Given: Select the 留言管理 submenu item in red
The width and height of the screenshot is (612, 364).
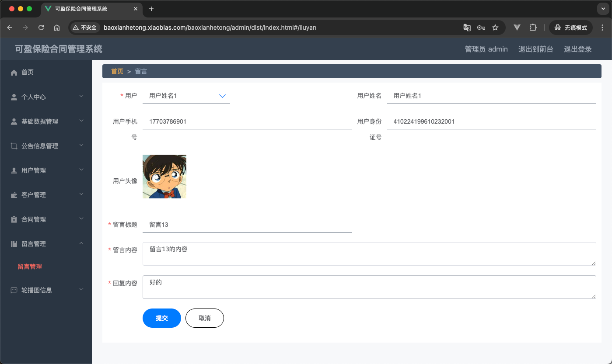Looking at the screenshot, I should tap(30, 267).
